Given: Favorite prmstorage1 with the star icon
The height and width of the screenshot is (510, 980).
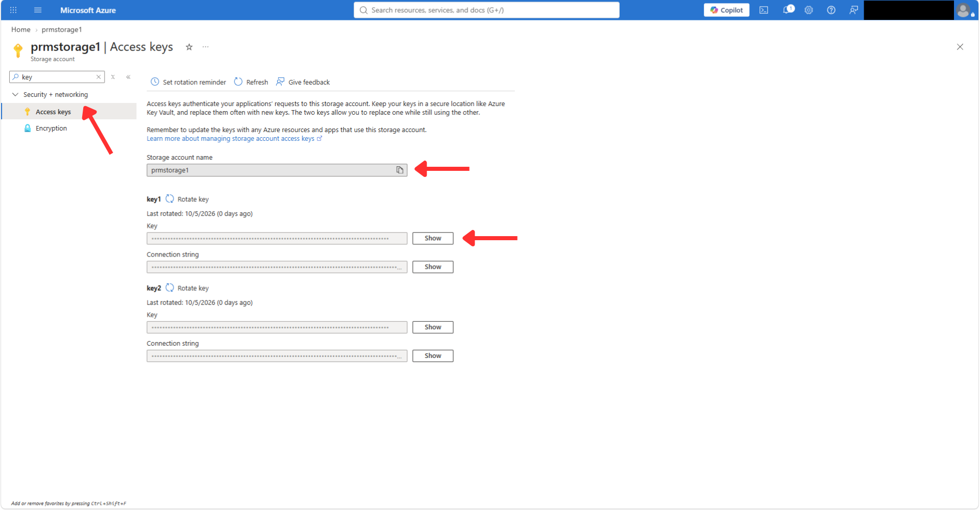Looking at the screenshot, I should pos(189,47).
